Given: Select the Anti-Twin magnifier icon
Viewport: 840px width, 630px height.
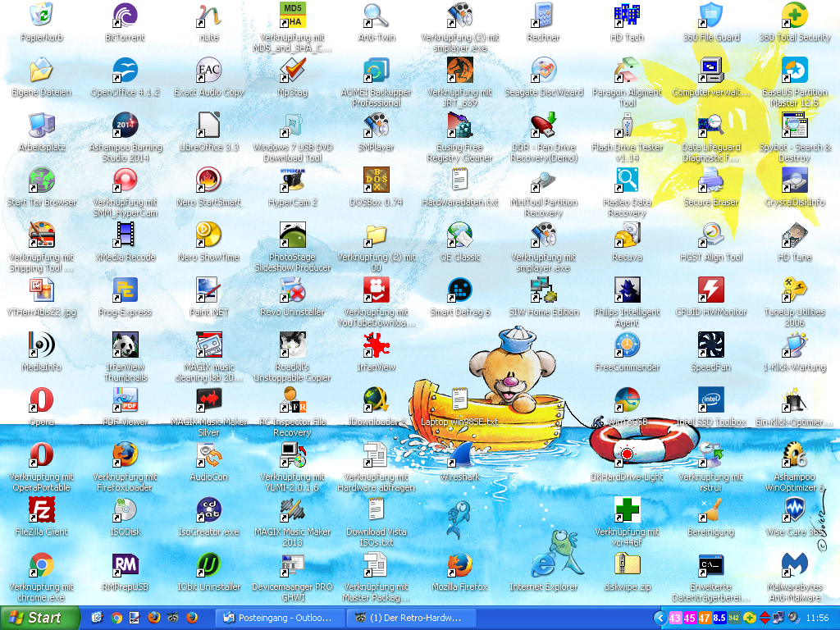Looking at the screenshot, I should (x=376, y=15).
